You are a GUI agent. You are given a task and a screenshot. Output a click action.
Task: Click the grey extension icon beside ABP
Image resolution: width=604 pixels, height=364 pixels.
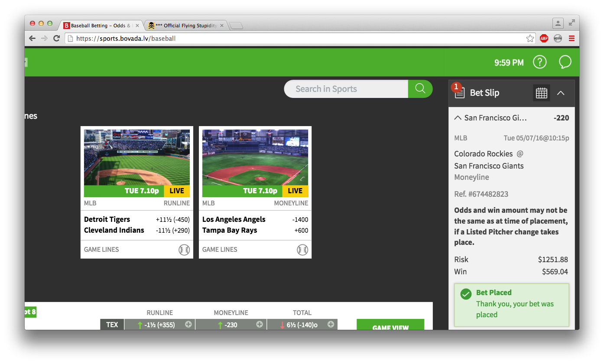[x=558, y=38]
